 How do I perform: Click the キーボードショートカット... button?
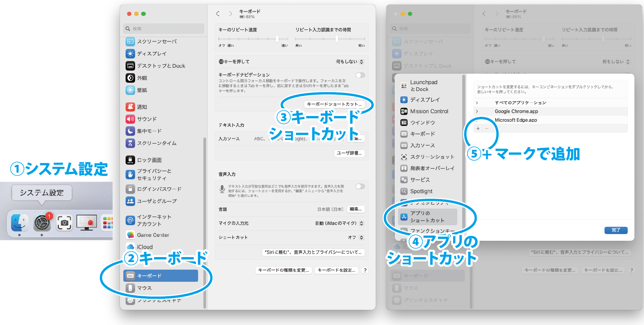(334, 104)
